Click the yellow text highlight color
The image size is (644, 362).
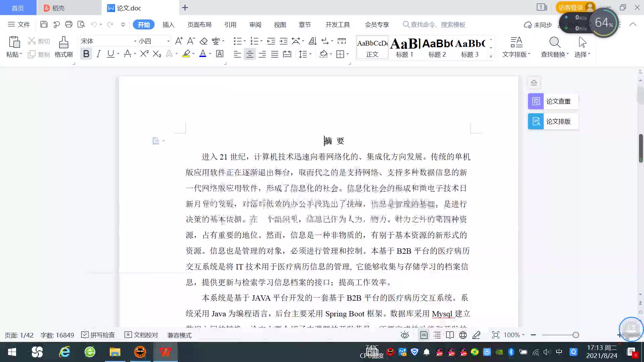click(x=186, y=54)
